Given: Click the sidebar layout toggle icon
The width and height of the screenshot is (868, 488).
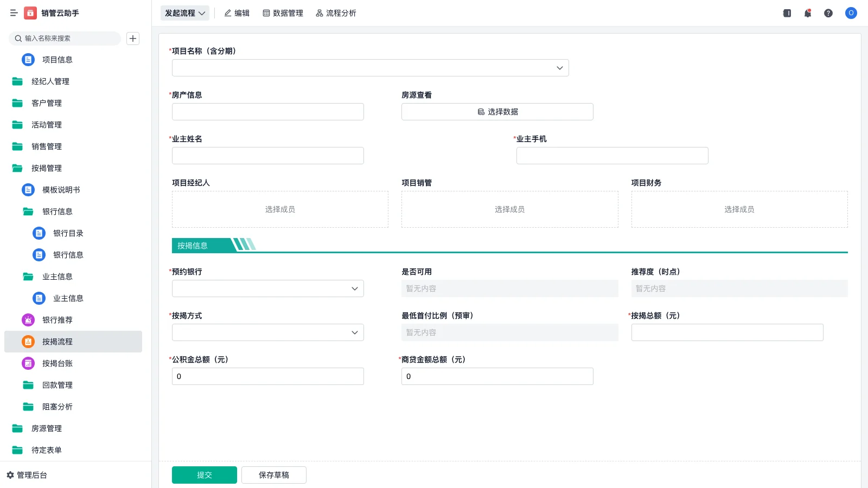Looking at the screenshot, I should (786, 13).
